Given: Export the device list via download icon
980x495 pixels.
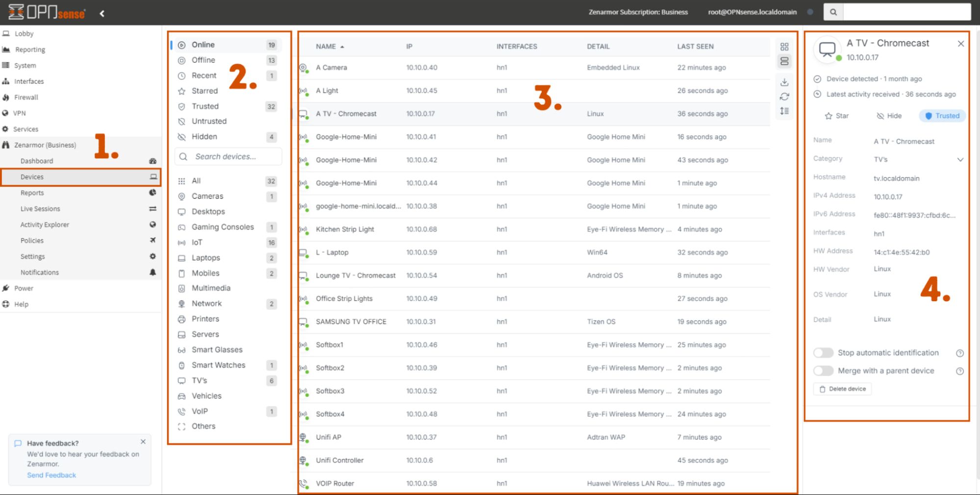Looking at the screenshot, I should click(784, 82).
